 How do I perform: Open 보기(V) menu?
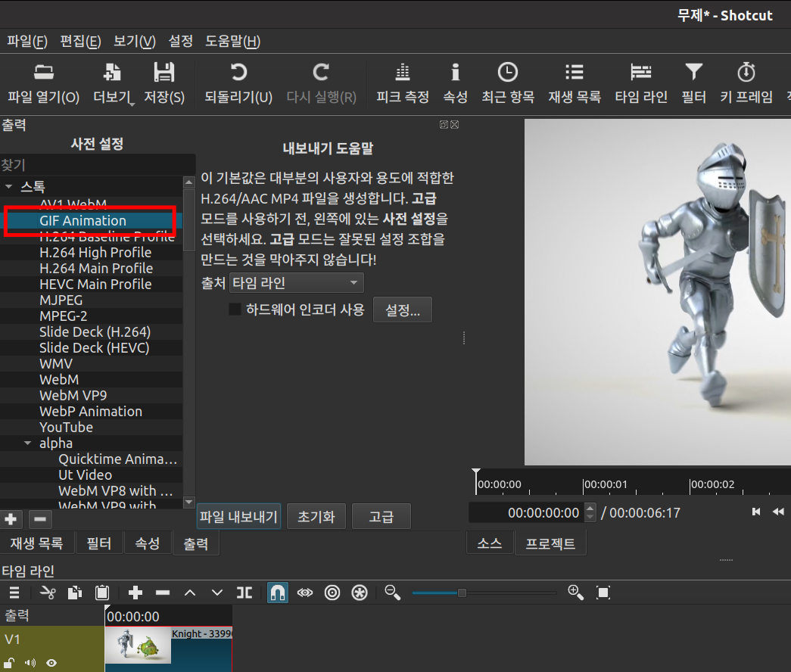click(x=134, y=42)
